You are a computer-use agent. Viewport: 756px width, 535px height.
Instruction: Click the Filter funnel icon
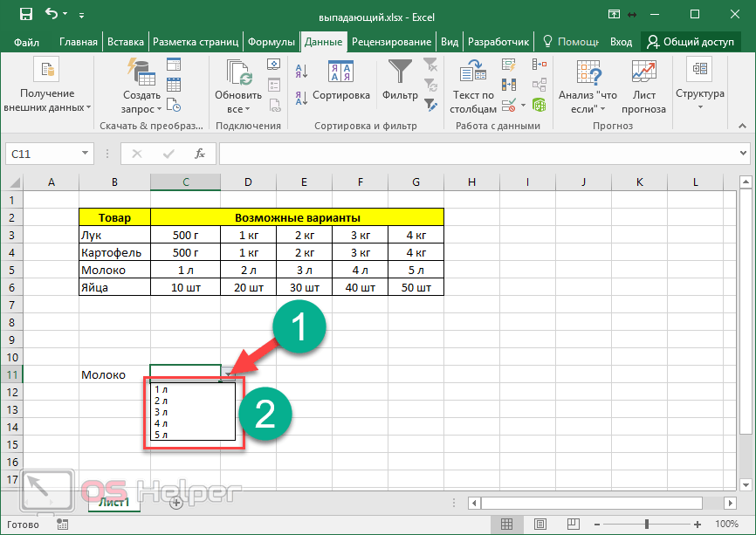[400, 73]
